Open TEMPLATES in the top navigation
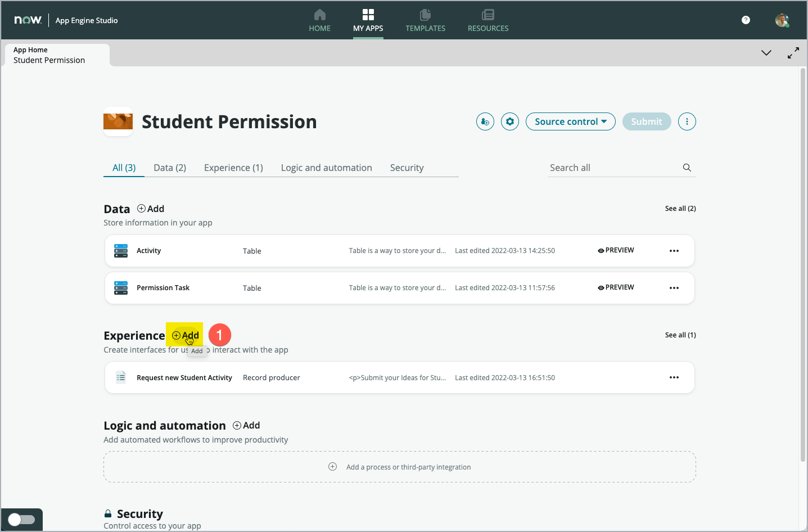This screenshot has height=532, width=808. (425, 20)
